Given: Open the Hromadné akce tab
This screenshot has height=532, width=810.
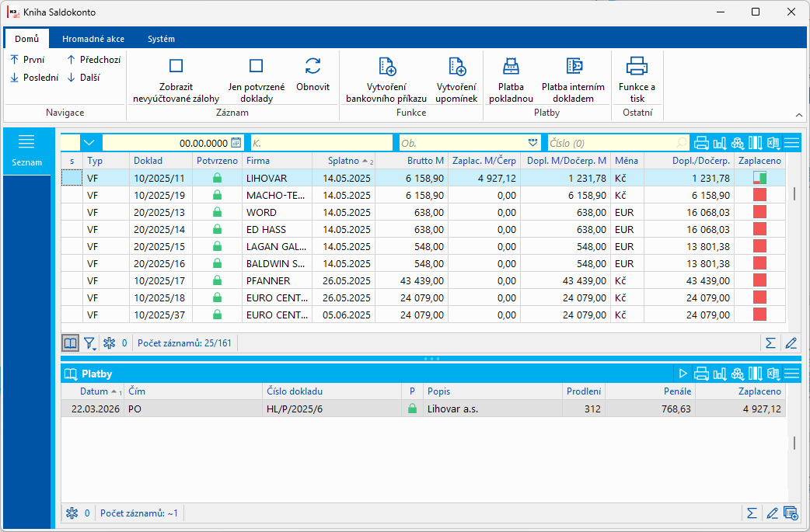Looking at the screenshot, I should coord(93,39).
